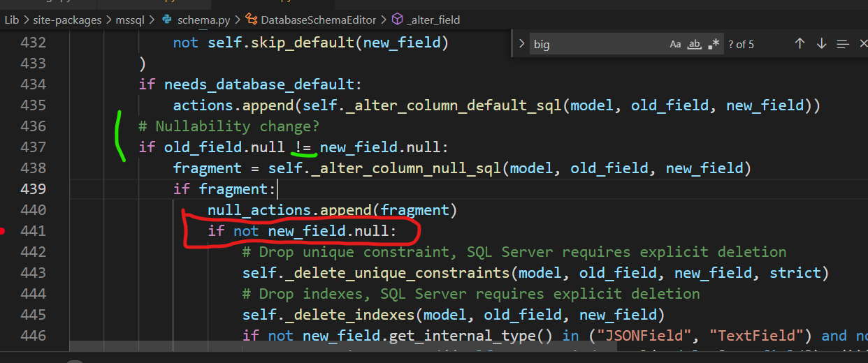868x363 pixels.
Task: Click line number 438
Action: click(33, 168)
